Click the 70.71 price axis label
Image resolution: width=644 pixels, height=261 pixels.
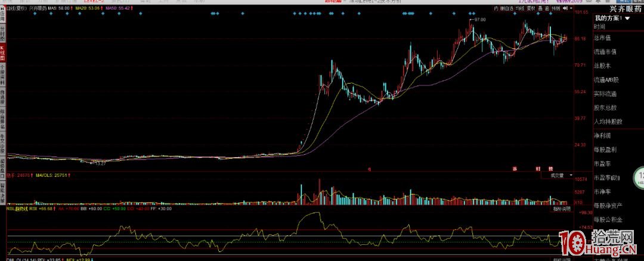pyautogui.click(x=581, y=65)
